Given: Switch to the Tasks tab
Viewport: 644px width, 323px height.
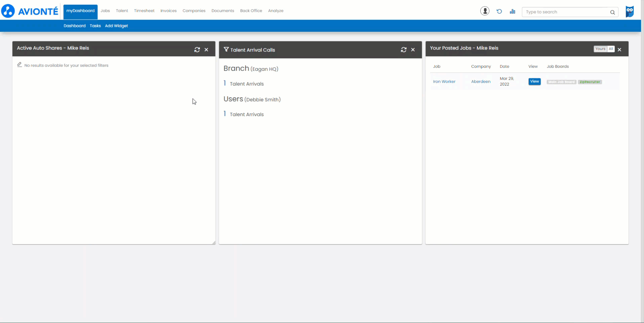Looking at the screenshot, I should (x=95, y=26).
